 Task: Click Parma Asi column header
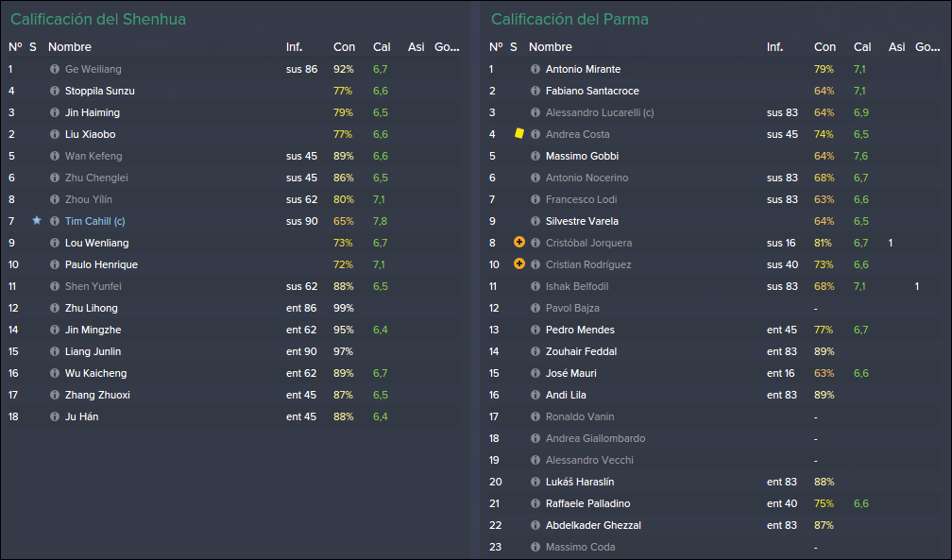[897, 47]
